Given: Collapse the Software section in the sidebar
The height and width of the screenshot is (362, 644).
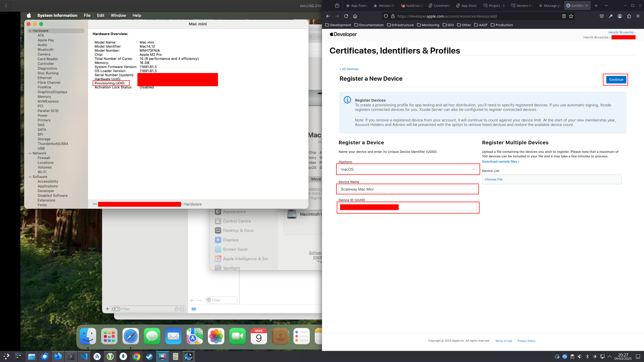Looking at the screenshot, I should 30,177.
